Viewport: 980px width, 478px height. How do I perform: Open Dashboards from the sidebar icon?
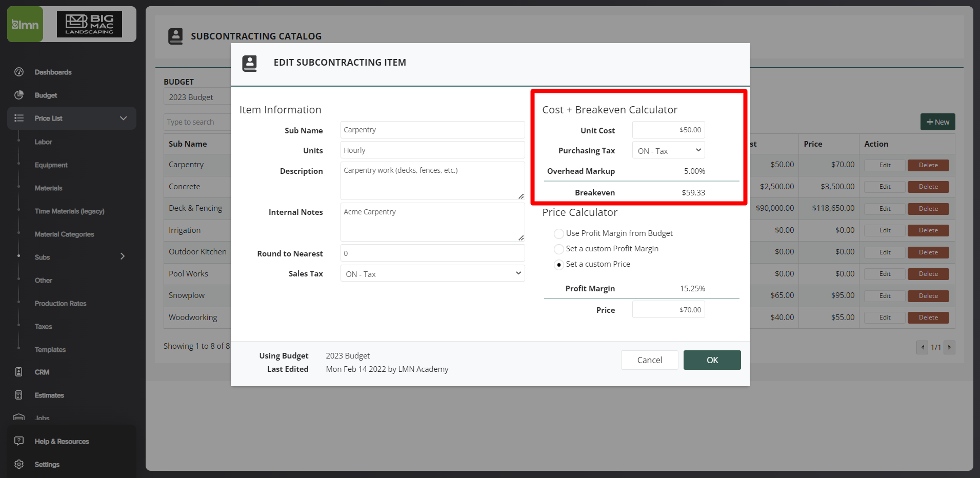coord(19,72)
